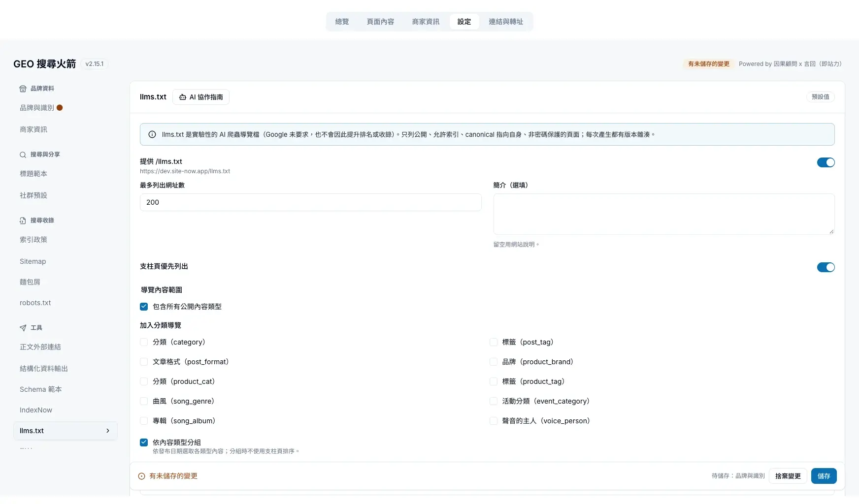The image size is (859, 504).
Task: Click the 捨棄變更 button
Action: [788, 476]
